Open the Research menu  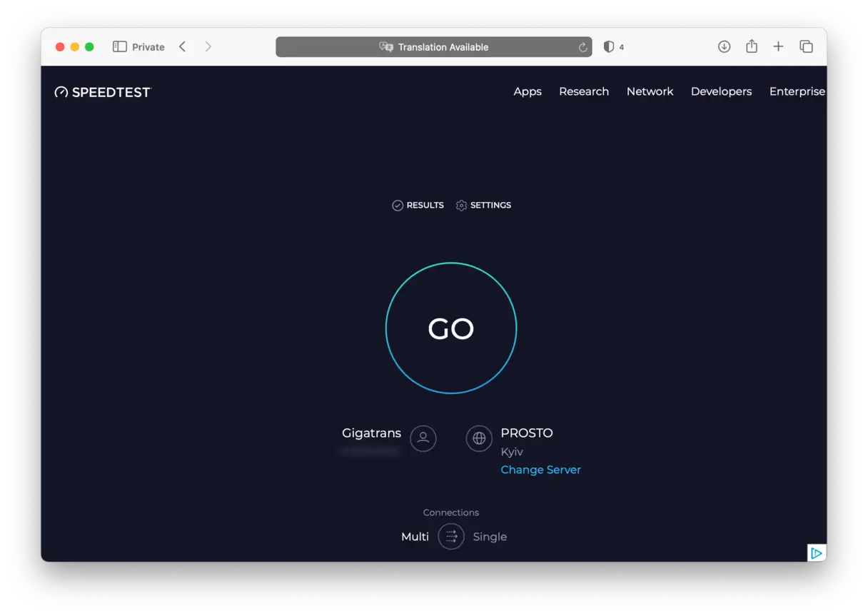tap(584, 91)
